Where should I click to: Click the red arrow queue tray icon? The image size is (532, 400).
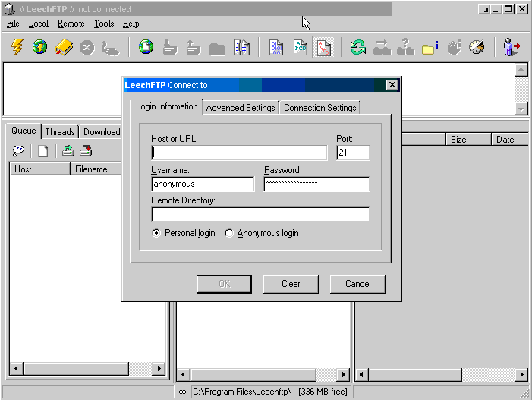coord(86,150)
